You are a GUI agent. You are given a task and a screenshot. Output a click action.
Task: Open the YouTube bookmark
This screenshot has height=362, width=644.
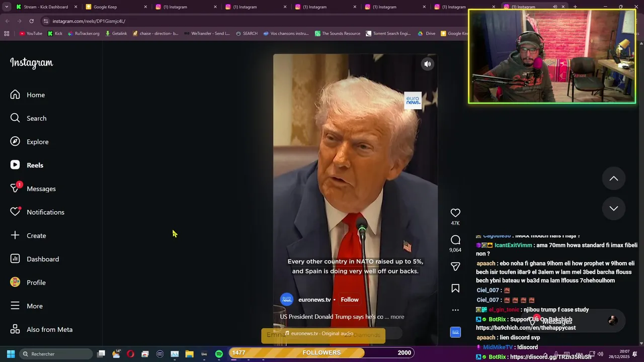[x=31, y=34]
